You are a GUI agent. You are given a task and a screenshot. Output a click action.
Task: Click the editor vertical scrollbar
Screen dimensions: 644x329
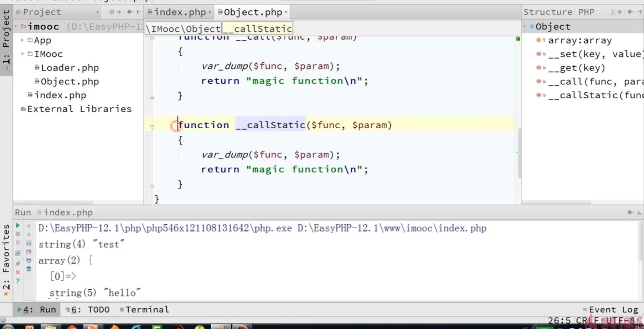(x=520, y=153)
